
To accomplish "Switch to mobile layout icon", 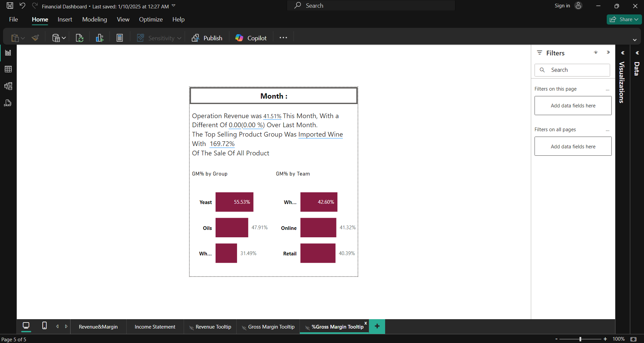I will pyautogui.click(x=44, y=326).
